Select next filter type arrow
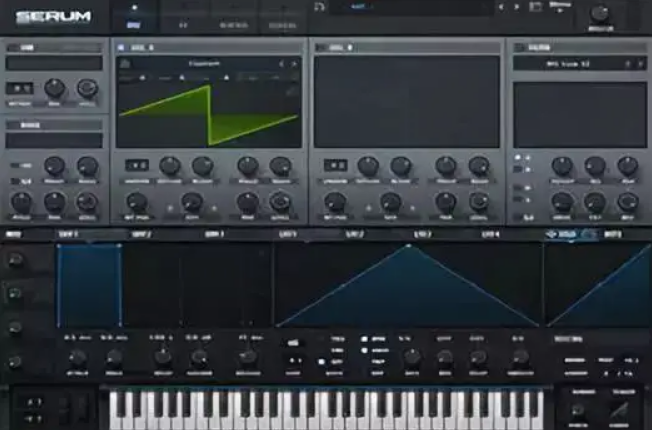This screenshot has height=430, width=652. [x=640, y=64]
